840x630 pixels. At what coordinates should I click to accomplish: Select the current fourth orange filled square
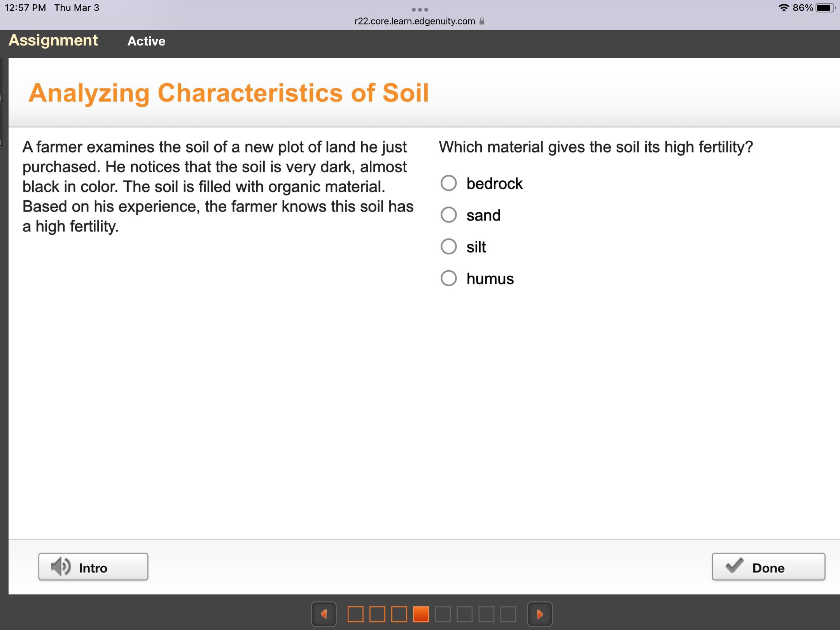pos(421,614)
